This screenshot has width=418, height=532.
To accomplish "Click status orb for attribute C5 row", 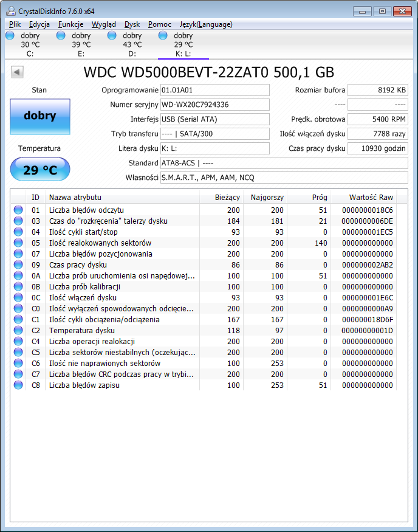I will point(18,352).
